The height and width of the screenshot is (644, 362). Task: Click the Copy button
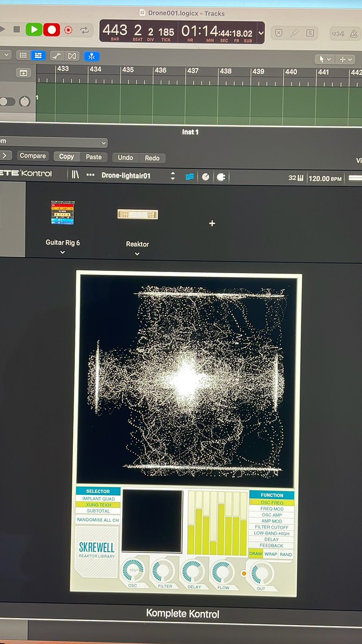[x=67, y=157]
